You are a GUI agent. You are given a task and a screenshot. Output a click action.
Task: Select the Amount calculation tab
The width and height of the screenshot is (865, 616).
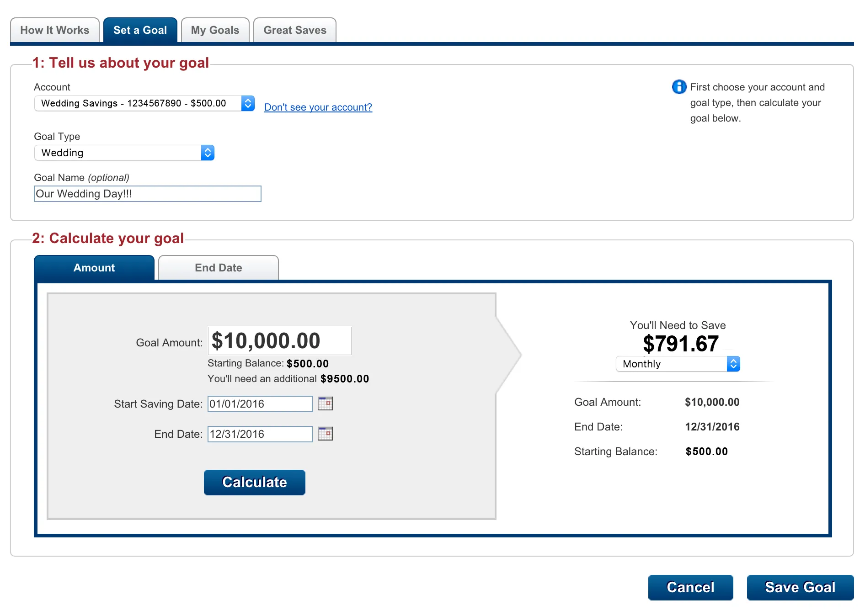[94, 268]
